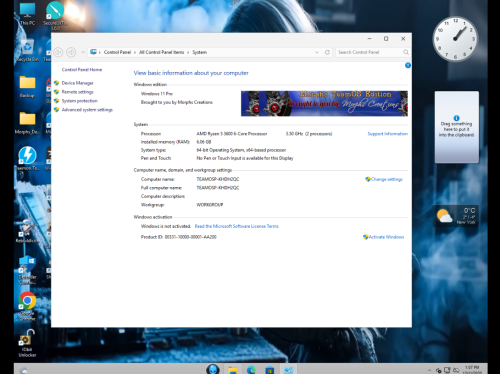Go to Control Panel Home
The image size is (500, 374).
82,70
